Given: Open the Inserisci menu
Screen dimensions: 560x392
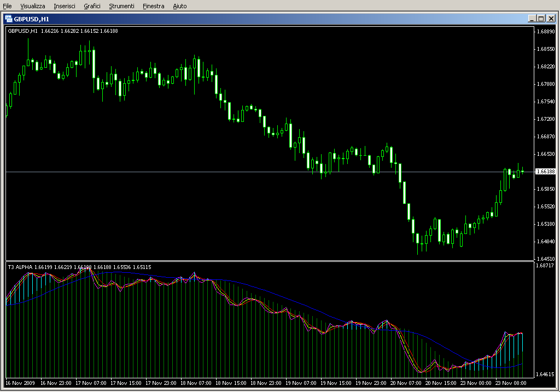Looking at the screenshot, I should [x=65, y=6].
